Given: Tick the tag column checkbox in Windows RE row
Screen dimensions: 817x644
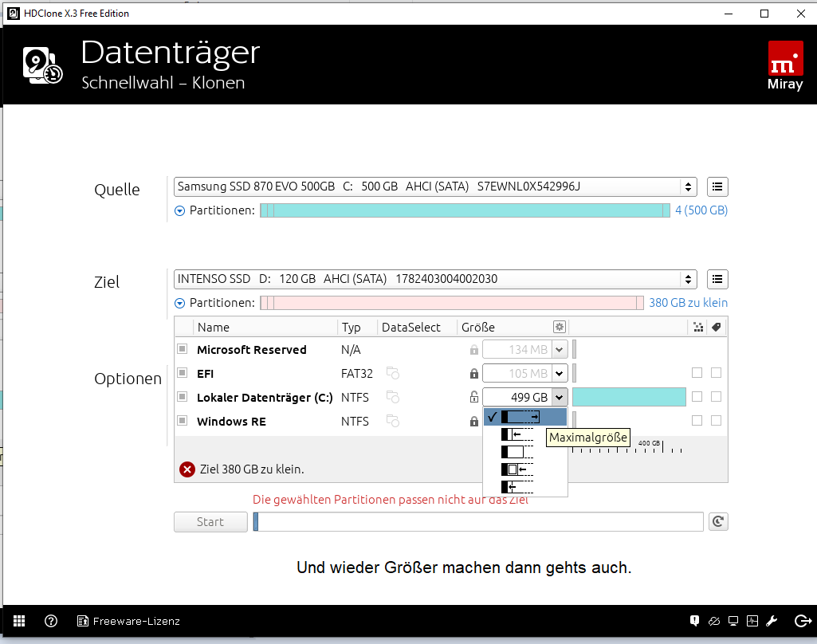Looking at the screenshot, I should point(717,421).
